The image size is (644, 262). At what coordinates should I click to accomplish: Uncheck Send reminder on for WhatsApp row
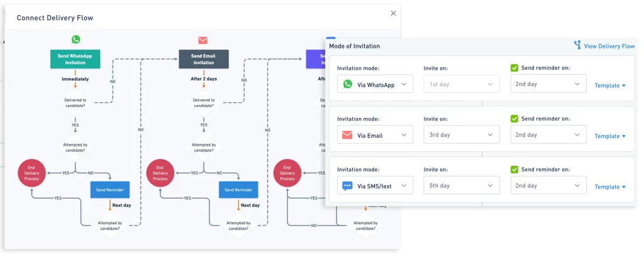pos(514,68)
